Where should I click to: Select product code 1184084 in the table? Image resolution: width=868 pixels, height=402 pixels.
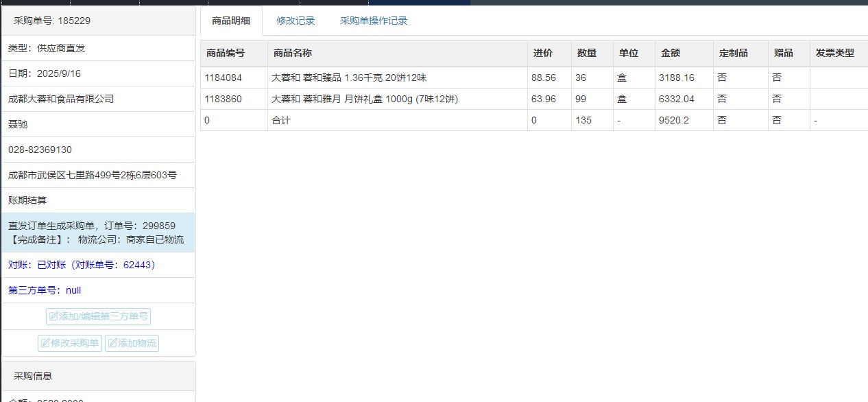click(x=223, y=78)
